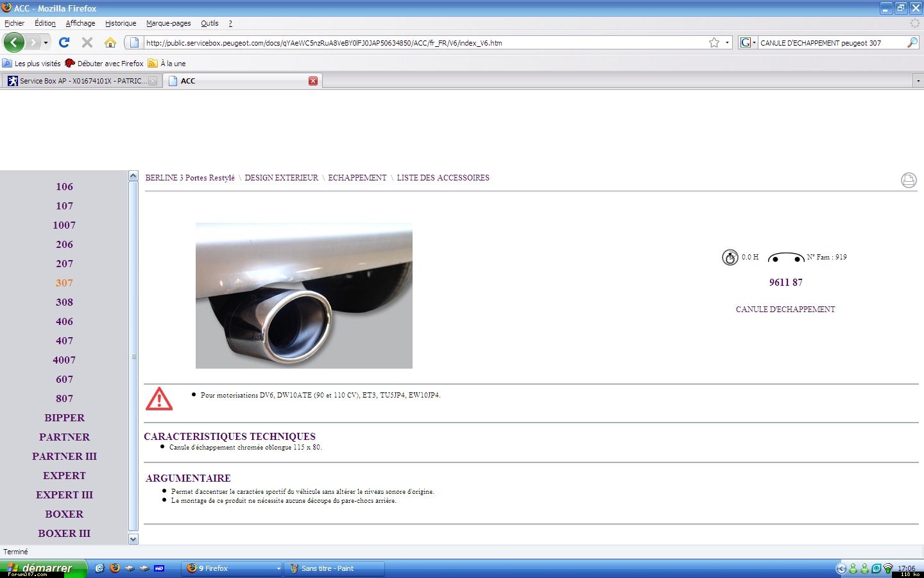Image resolution: width=924 pixels, height=578 pixels.
Task: Select PARTNER III in the vehicle list
Action: pos(64,457)
